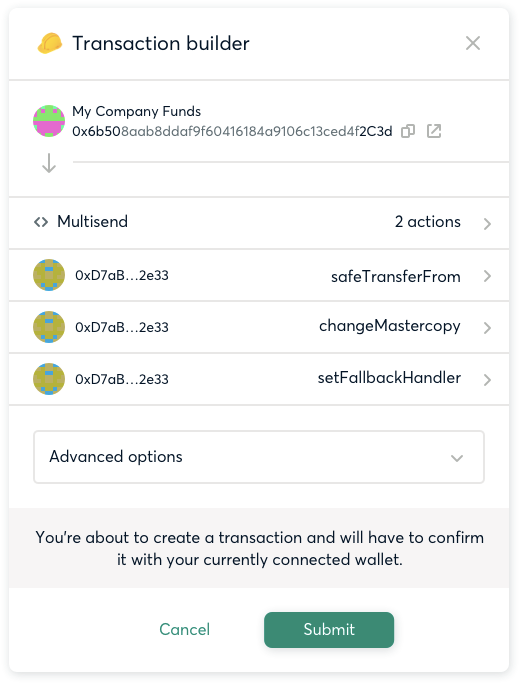The image size is (520, 684).
Task: Click the identicon beside setFallbackHandler
Action: click(49, 379)
